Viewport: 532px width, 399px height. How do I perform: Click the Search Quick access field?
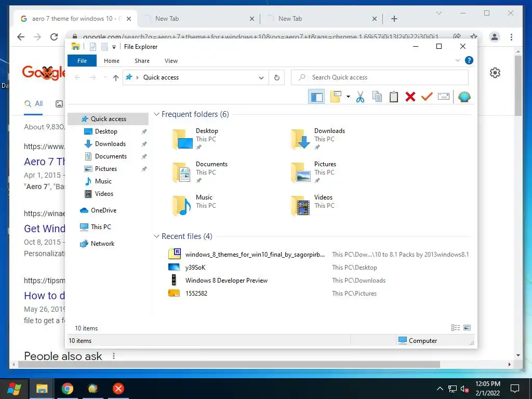click(380, 78)
